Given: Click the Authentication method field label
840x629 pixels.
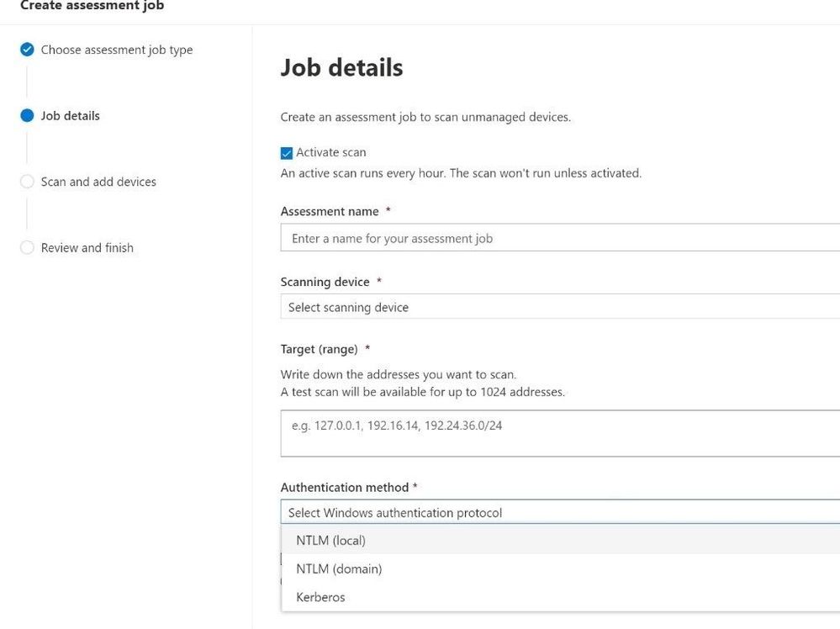Looking at the screenshot, I should click(x=345, y=488).
